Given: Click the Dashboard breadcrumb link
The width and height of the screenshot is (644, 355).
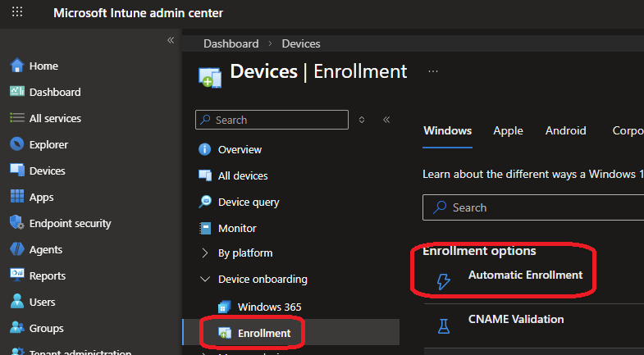Looking at the screenshot, I should (x=231, y=43).
